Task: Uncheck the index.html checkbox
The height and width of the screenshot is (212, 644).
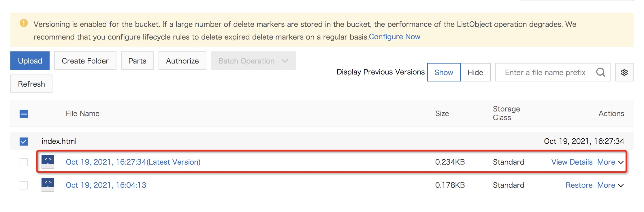Action: click(24, 142)
